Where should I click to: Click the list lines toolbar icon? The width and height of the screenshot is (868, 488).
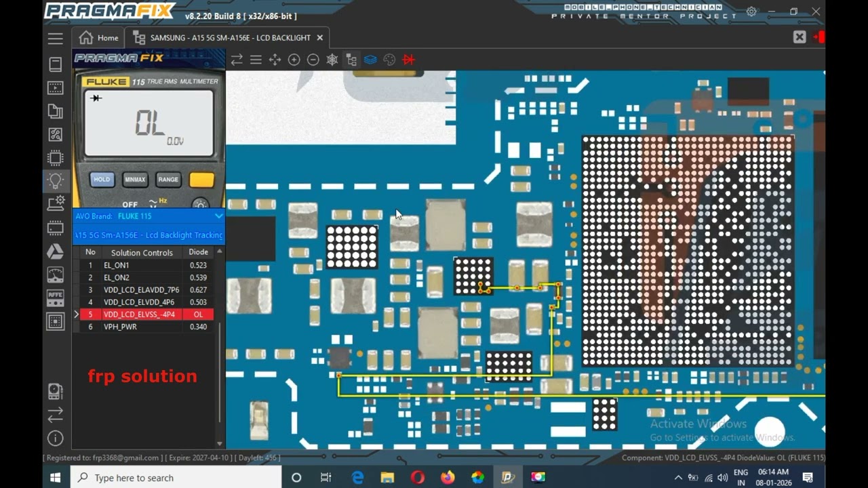pyautogui.click(x=256, y=60)
